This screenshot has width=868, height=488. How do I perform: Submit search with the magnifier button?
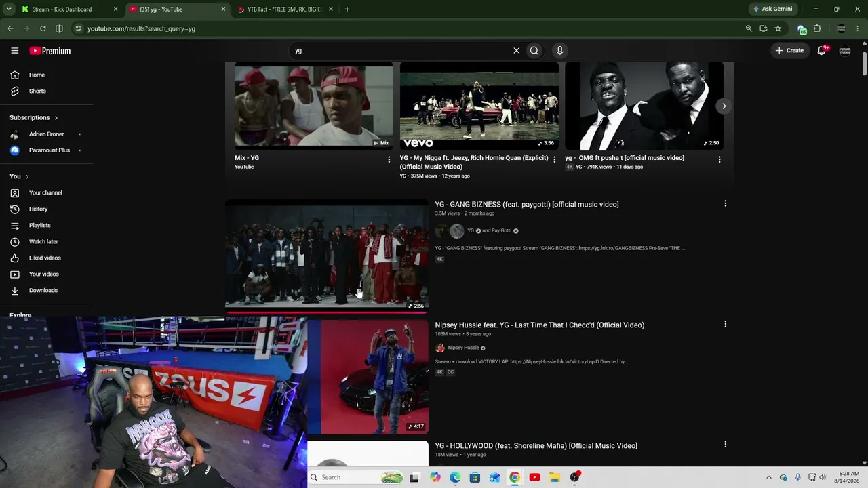tap(534, 50)
